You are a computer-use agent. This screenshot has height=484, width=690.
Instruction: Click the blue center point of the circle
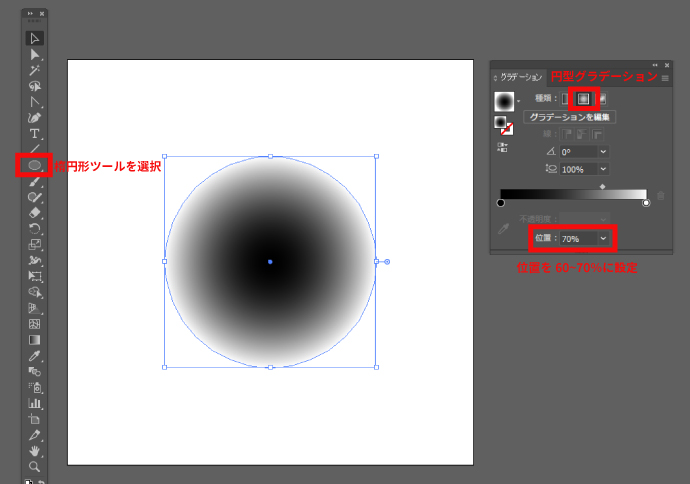pyautogui.click(x=270, y=261)
